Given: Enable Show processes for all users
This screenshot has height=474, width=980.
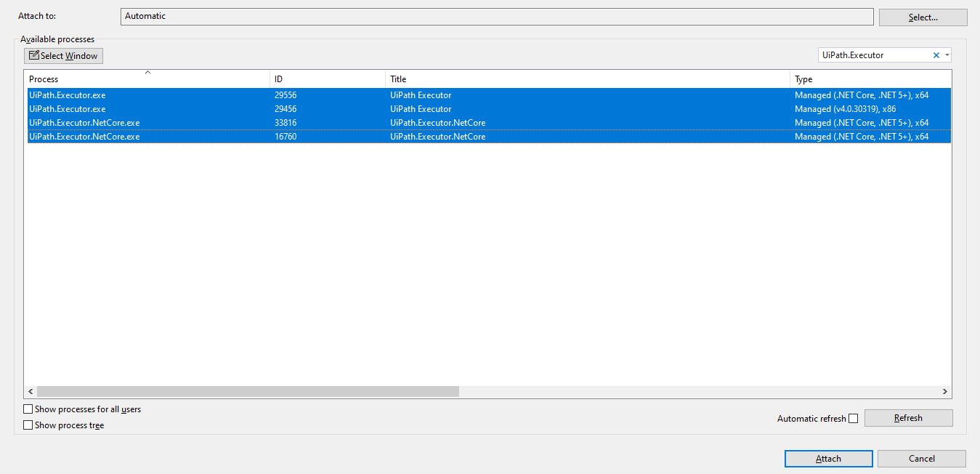Looking at the screenshot, I should coord(28,409).
